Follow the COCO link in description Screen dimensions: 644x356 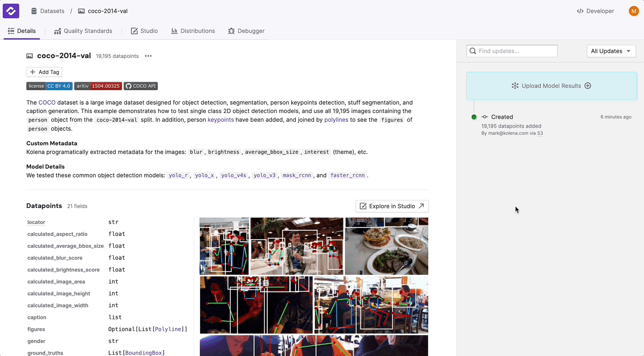tap(47, 103)
